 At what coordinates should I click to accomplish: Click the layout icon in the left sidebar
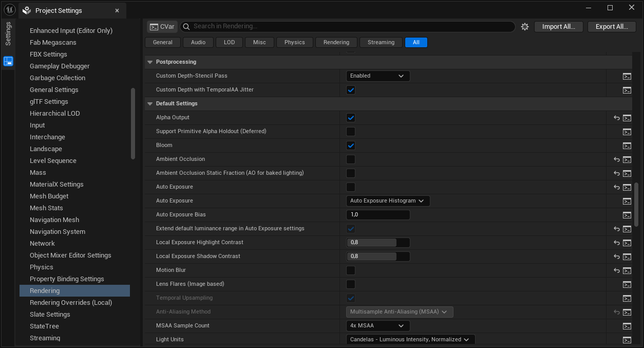8,62
